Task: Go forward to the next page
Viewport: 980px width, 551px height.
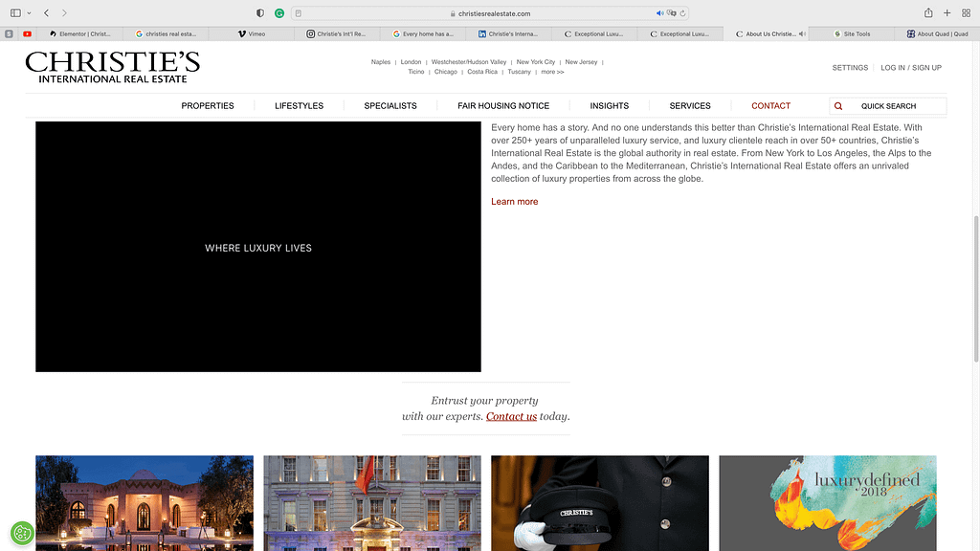Action: click(x=64, y=13)
